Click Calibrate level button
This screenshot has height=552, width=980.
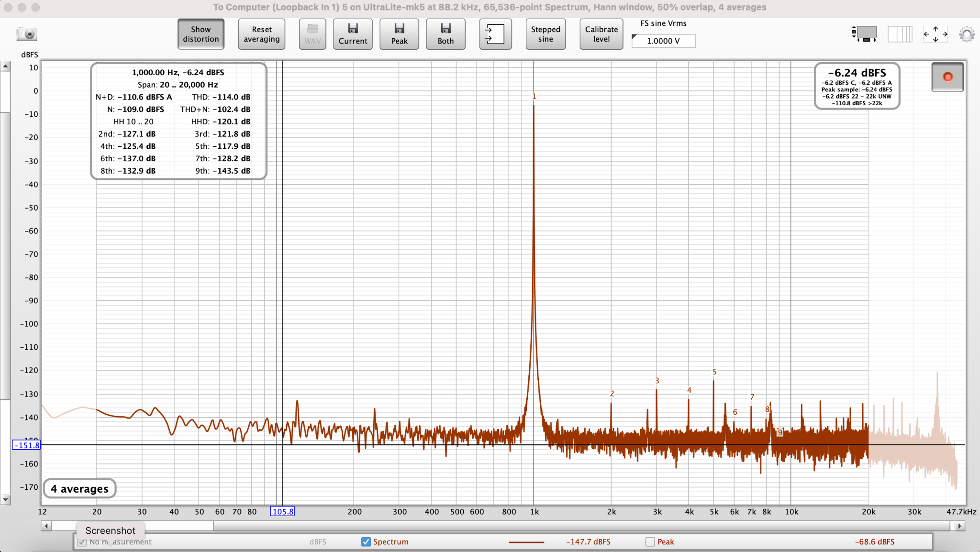pyautogui.click(x=601, y=34)
